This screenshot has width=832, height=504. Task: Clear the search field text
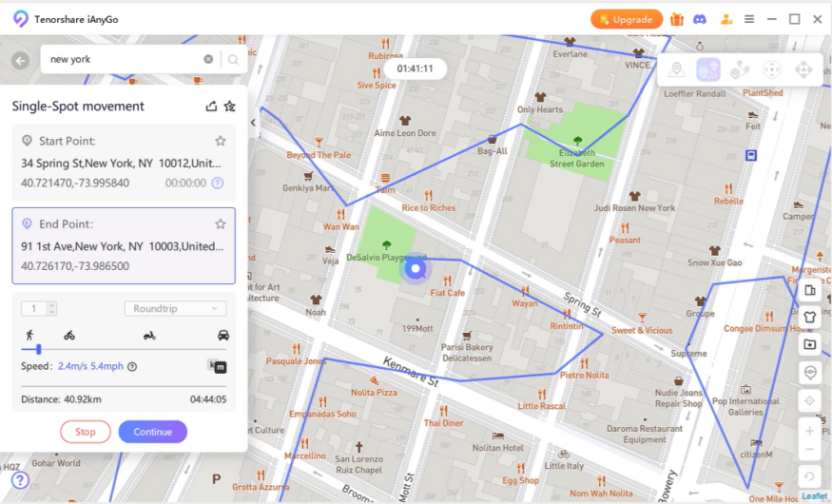coord(208,59)
